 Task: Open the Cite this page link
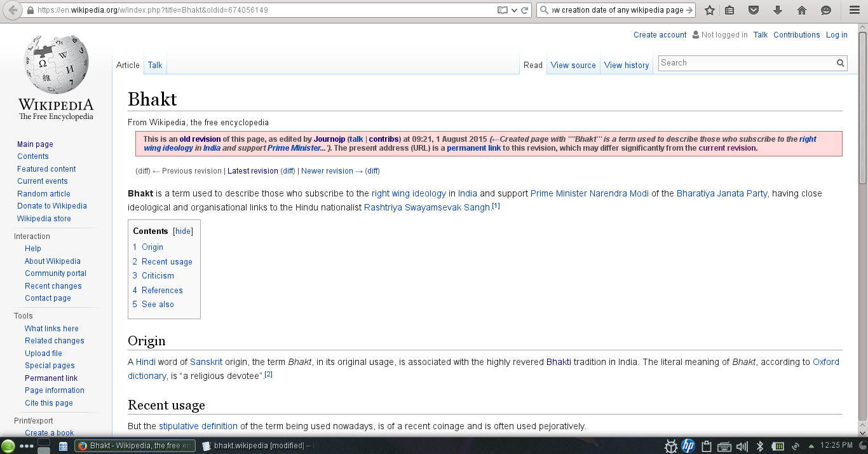pyautogui.click(x=49, y=403)
